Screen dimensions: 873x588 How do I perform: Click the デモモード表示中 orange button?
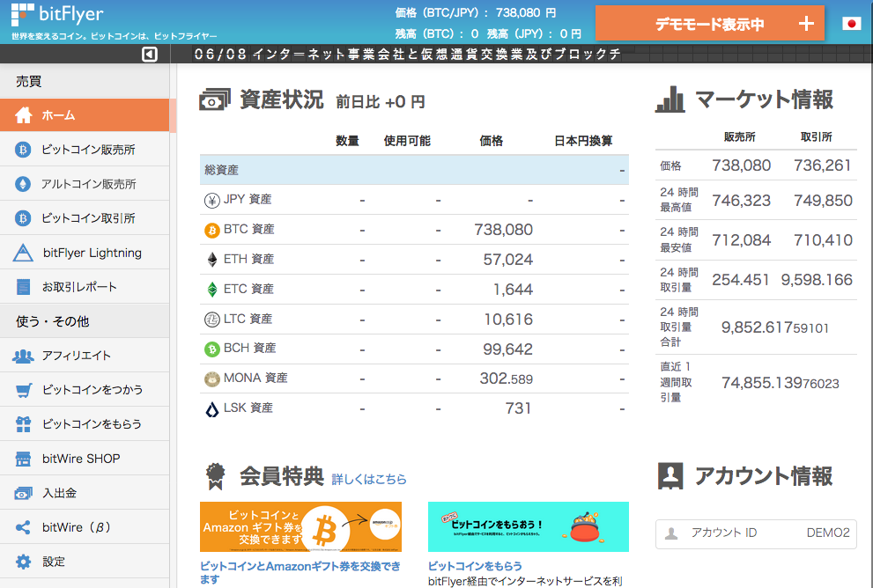710,24
